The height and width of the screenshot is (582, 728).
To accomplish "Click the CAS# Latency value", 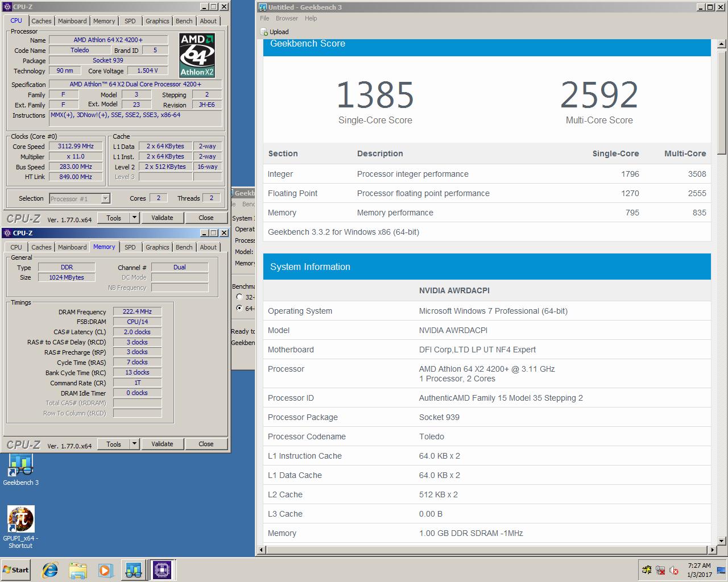I will (x=137, y=332).
